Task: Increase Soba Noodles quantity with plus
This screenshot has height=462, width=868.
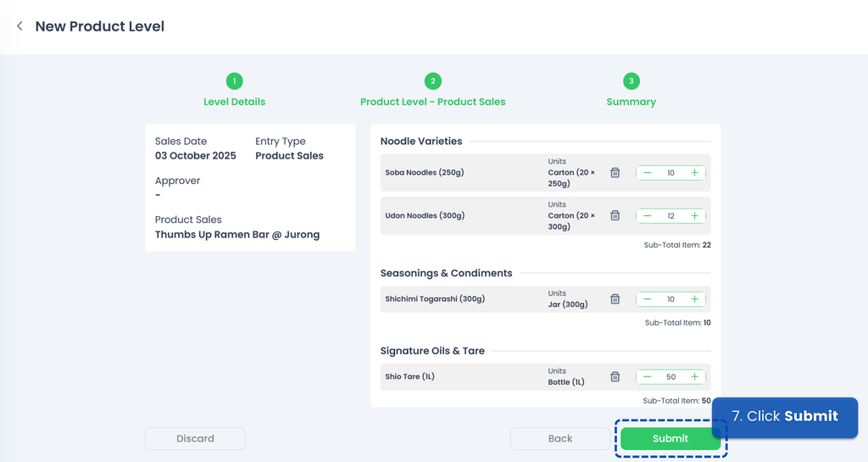Action: [694, 173]
